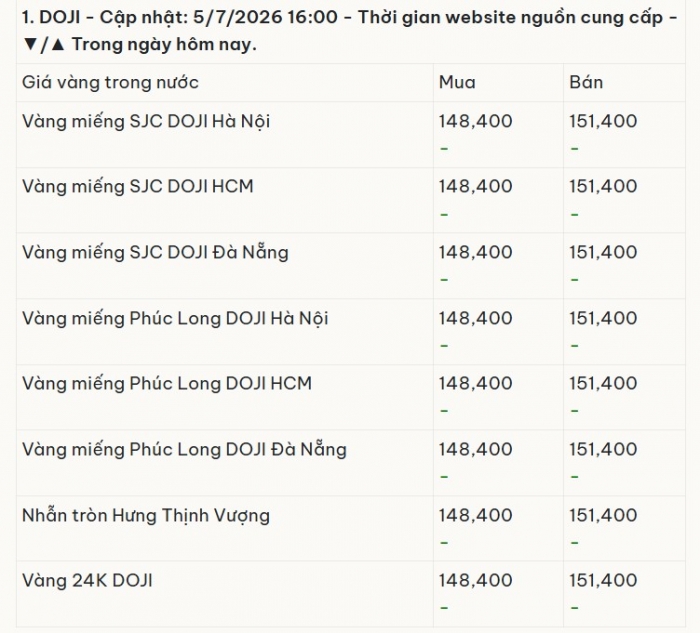This screenshot has height=633, width=700.
Task: Click buy price for SJC DOJI Hà Nội
Action: click(475, 121)
